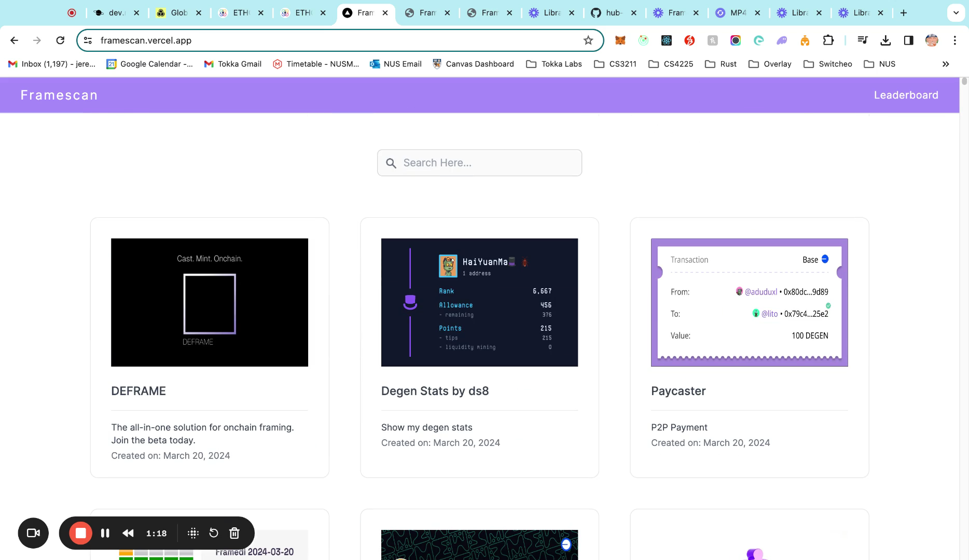Expand the Tokka Labs bookmark folder
The width and height of the screenshot is (969, 560).
(554, 64)
